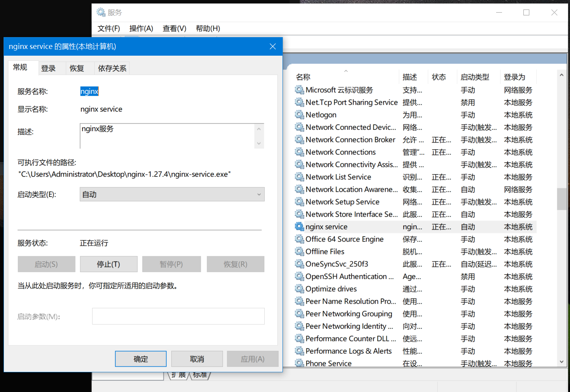The image size is (570, 392).
Task: Click the gear icon of OneSyncSvc_250f3
Action: 299,264
